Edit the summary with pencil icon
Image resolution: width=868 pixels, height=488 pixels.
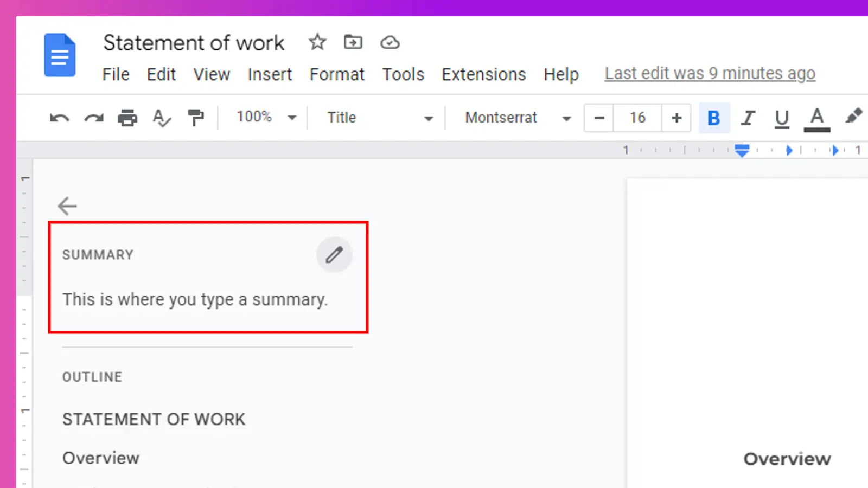[334, 254]
